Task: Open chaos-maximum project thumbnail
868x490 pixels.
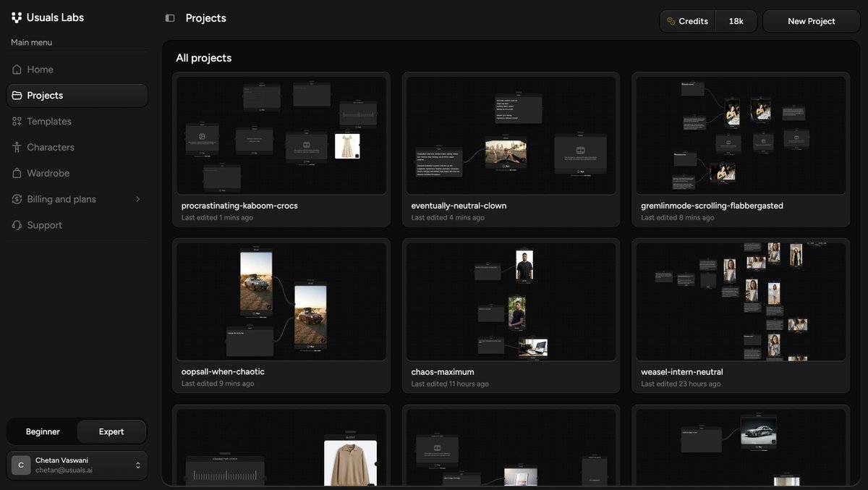Action: pyautogui.click(x=511, y=302)
